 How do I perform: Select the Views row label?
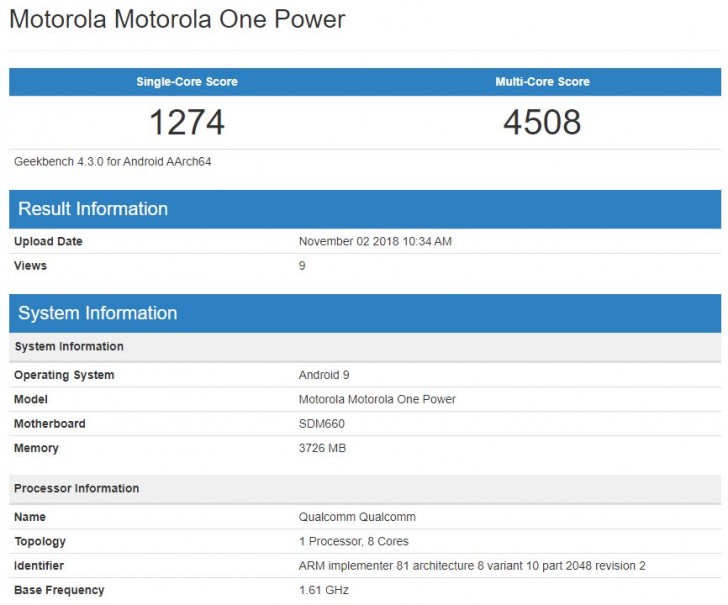click(30, 266)
